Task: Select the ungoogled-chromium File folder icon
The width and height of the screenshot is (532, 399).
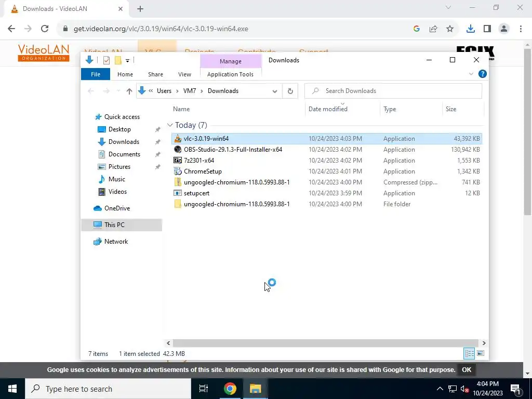Action: [178, 204]
